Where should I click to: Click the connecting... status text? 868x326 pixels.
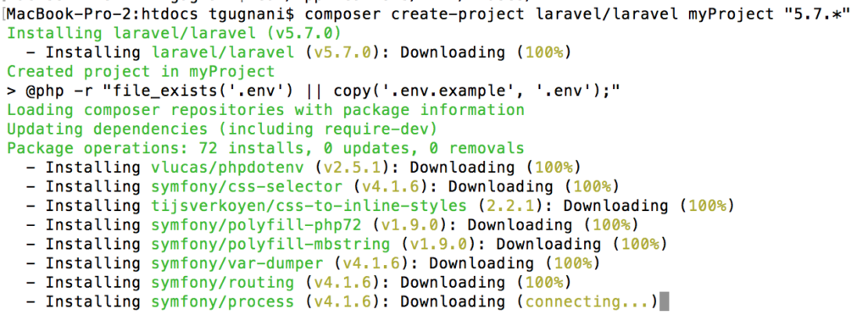tap(587, 301)
